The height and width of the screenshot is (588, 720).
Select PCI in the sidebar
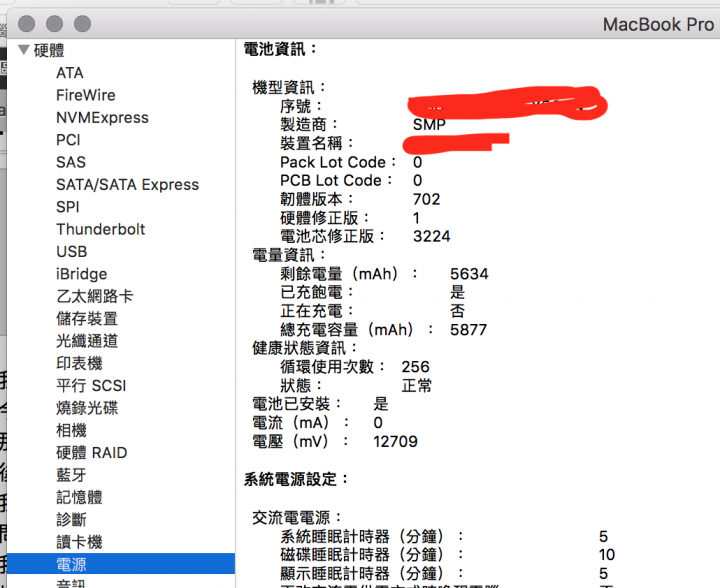click(68, 140)
